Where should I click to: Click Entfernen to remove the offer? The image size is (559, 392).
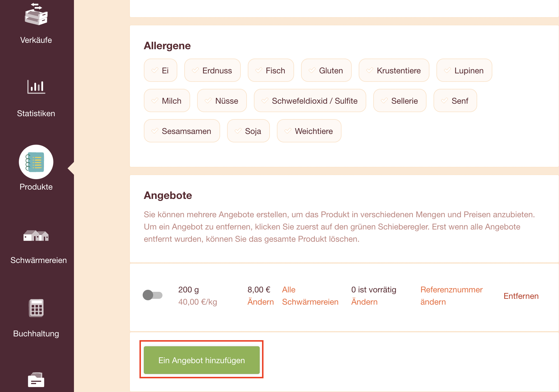(521, 296)
